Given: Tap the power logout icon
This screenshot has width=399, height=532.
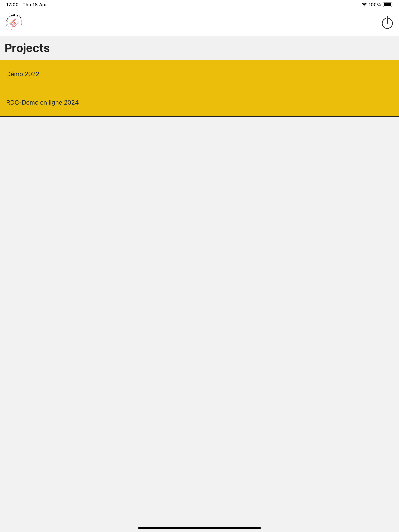Looking at the screenshot, I should tap(387, 23).
